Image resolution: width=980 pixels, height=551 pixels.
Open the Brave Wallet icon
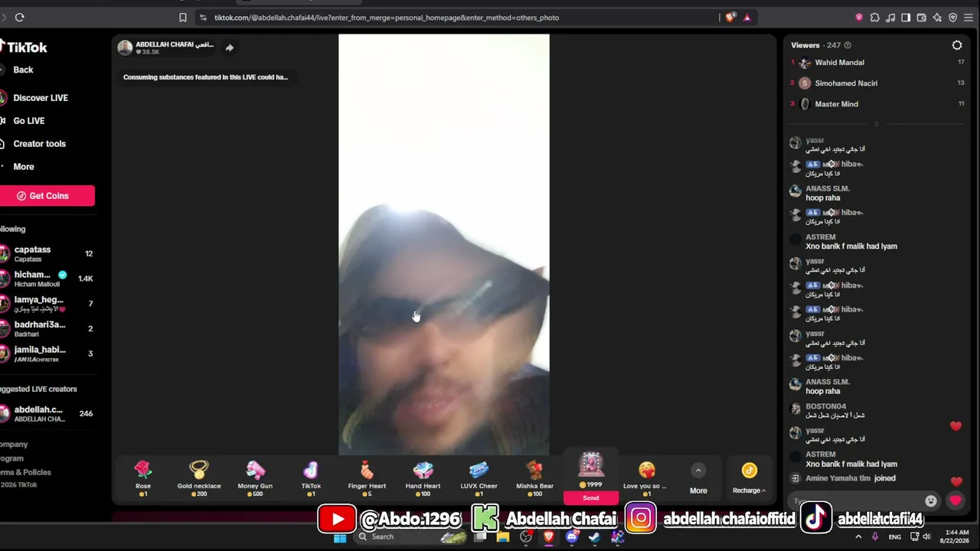click(x=922, y=17)
